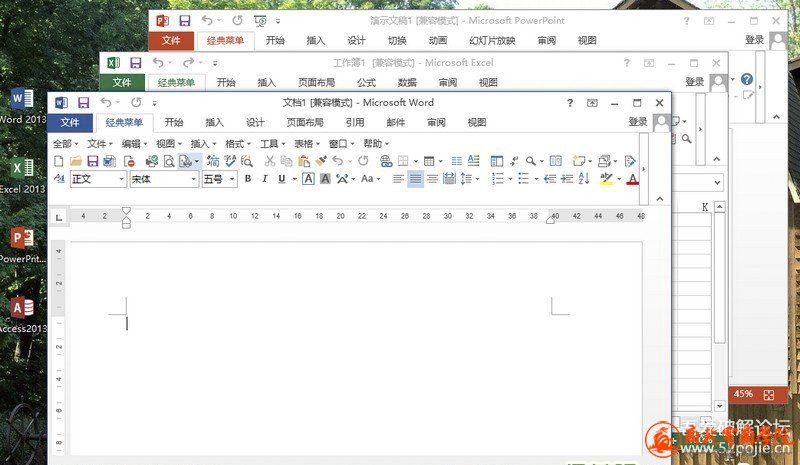The width and height of the screenshot is (800, 465).
Task: Click 登录 sign-in in Word window
Action: point(638,122)
